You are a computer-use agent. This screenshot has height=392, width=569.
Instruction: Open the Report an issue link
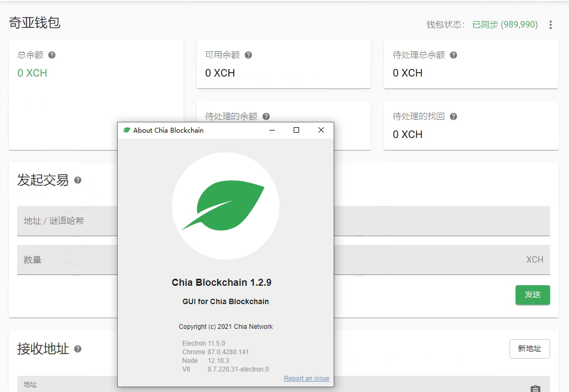tap(306, 378)
